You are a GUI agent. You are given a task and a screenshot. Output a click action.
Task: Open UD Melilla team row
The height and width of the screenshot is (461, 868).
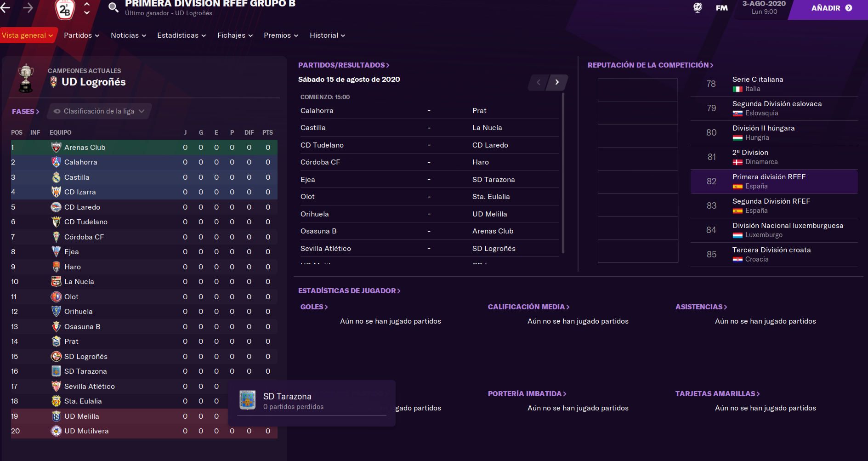pos(144,416)
